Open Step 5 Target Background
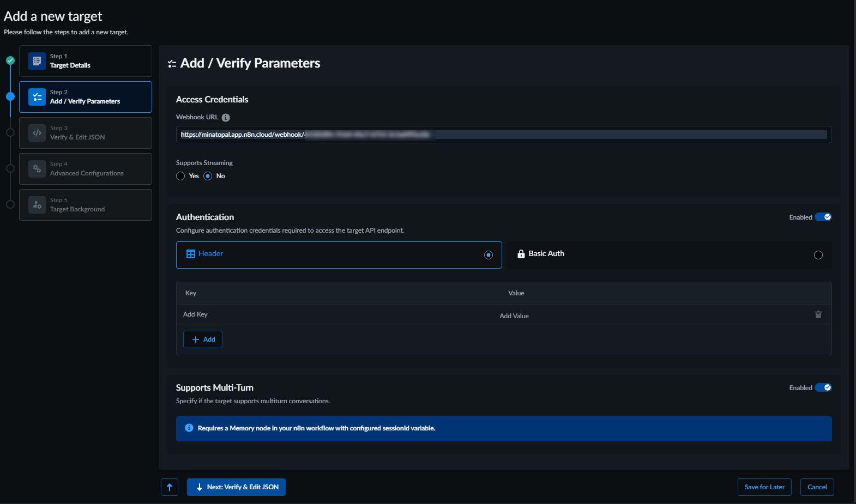Screen dimensions: 856x504 click(86, 205)
